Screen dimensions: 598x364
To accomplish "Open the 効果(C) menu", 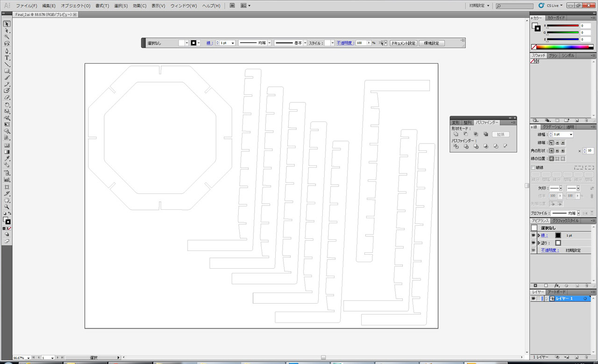I will point(140,6).
